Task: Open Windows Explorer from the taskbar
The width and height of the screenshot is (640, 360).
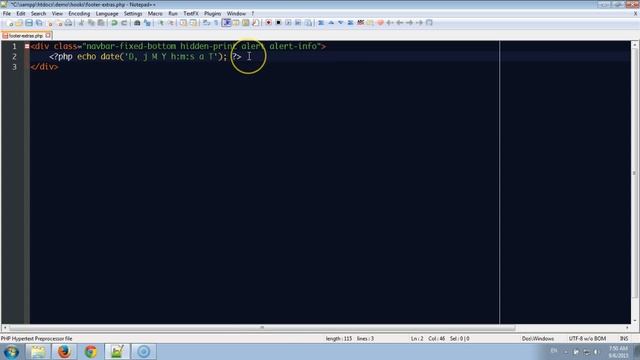Action: coord(38,351)
